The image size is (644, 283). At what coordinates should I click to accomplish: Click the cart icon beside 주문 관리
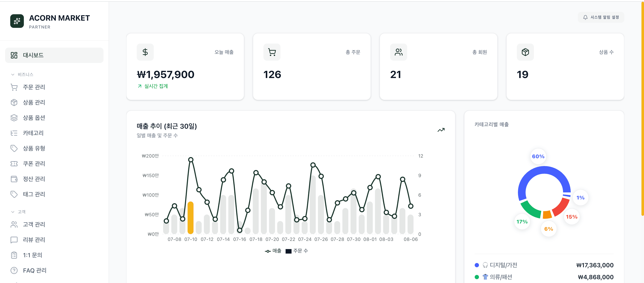tap(14, 87)
